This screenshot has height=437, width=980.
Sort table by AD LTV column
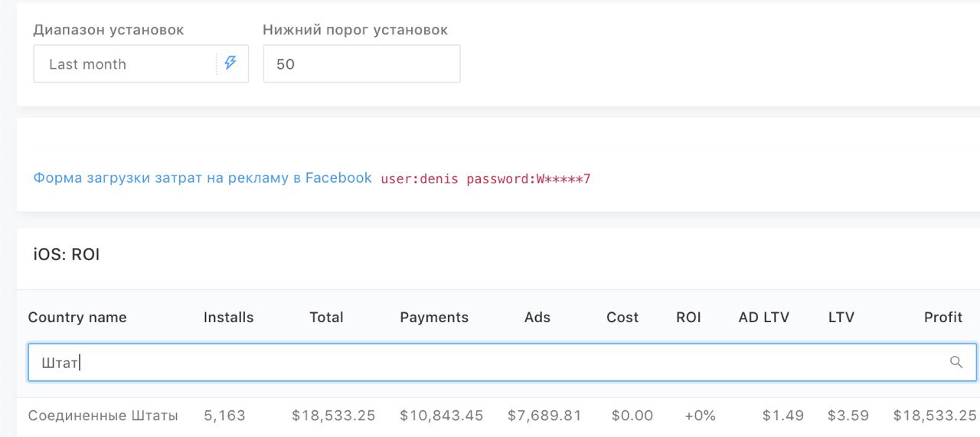click(764, 318)
